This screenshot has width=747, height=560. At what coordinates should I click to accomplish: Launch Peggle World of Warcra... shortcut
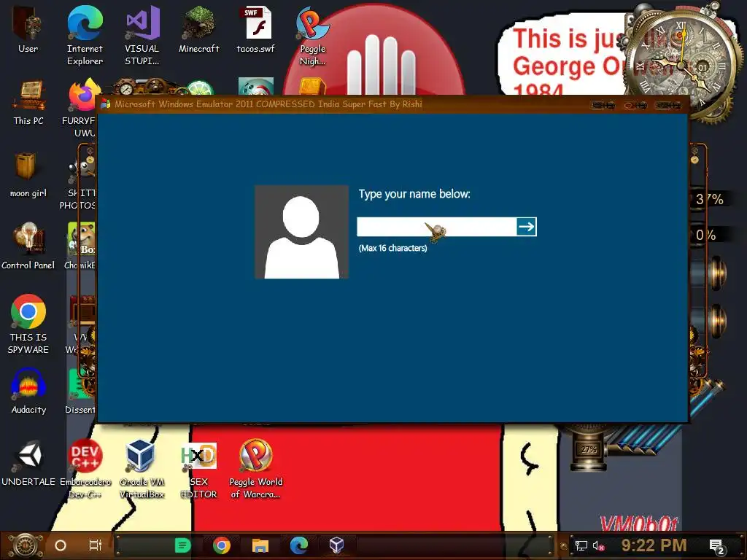(x=256, y=469)
